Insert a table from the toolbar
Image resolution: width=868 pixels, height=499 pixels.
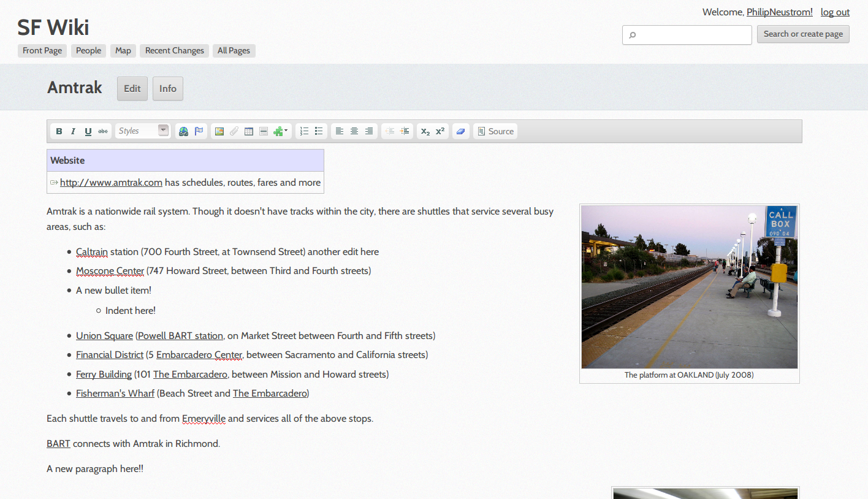[248, 131]
